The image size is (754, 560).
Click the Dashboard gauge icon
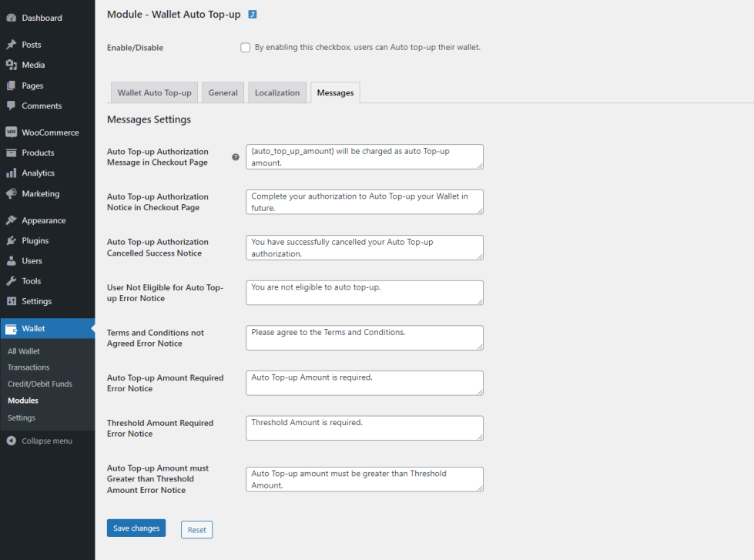coord(12,18)
